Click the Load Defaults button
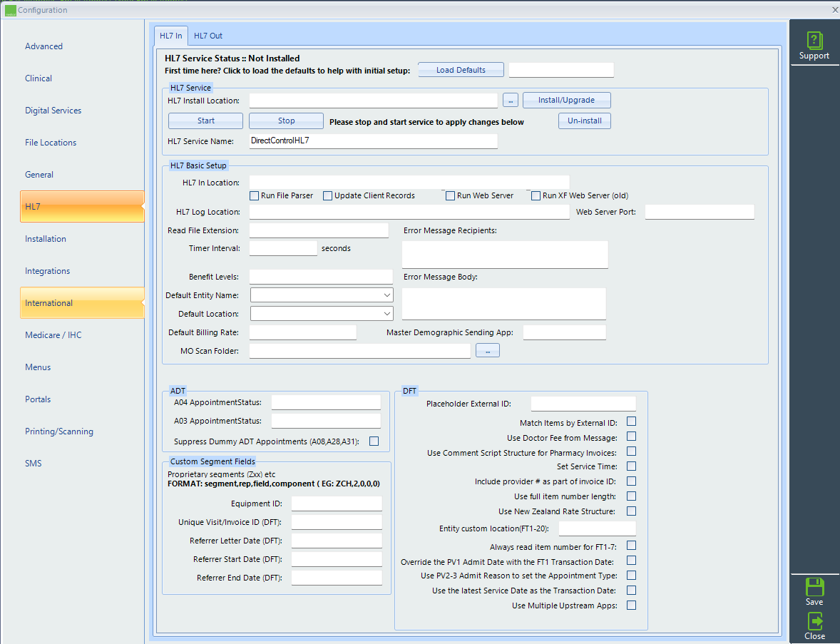This screenshot has width=840, height=644. pos(461,70)
